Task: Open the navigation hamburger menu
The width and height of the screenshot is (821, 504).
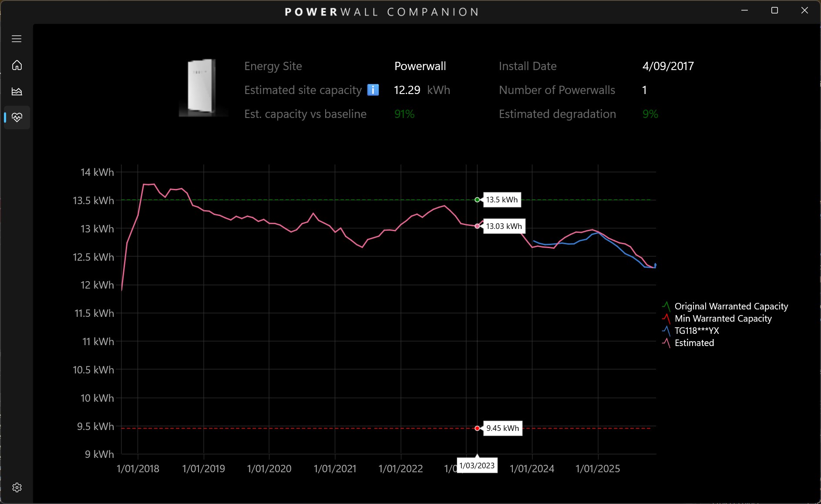Action: [x=17, y=39]
